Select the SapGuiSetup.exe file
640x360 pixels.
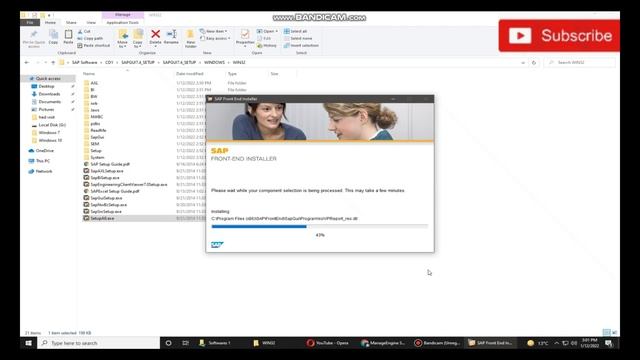(x=106, y=198)
